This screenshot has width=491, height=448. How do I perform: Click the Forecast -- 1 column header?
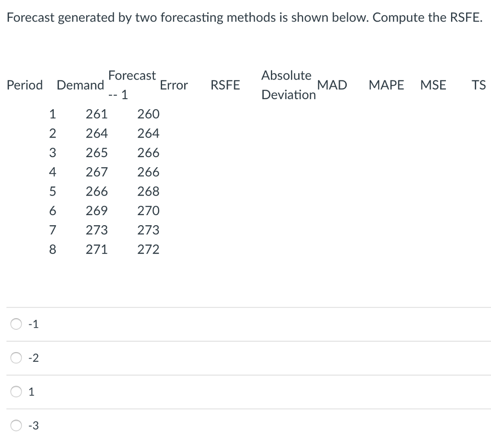point(132,85)
